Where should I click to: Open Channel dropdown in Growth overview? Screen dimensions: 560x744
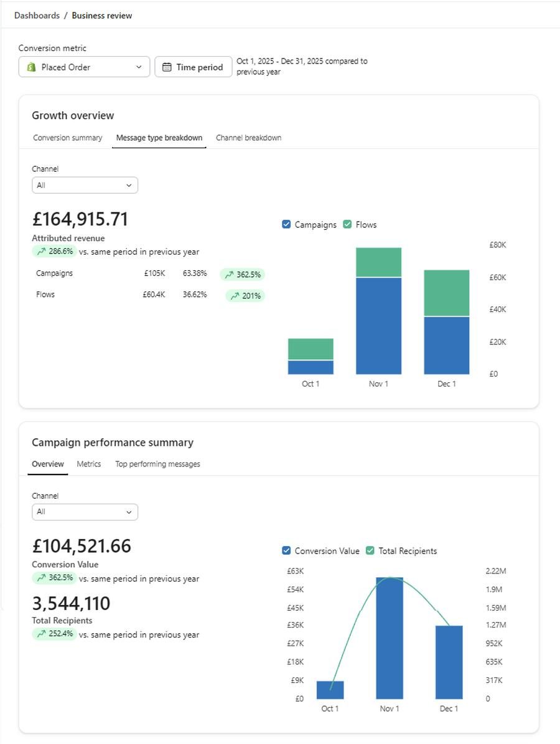pyautogui.click(x=85, y=185)
